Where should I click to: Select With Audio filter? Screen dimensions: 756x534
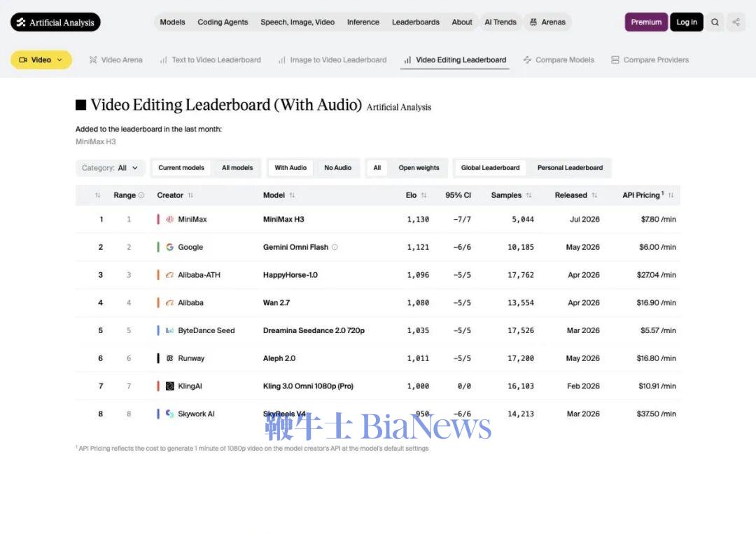290,168
